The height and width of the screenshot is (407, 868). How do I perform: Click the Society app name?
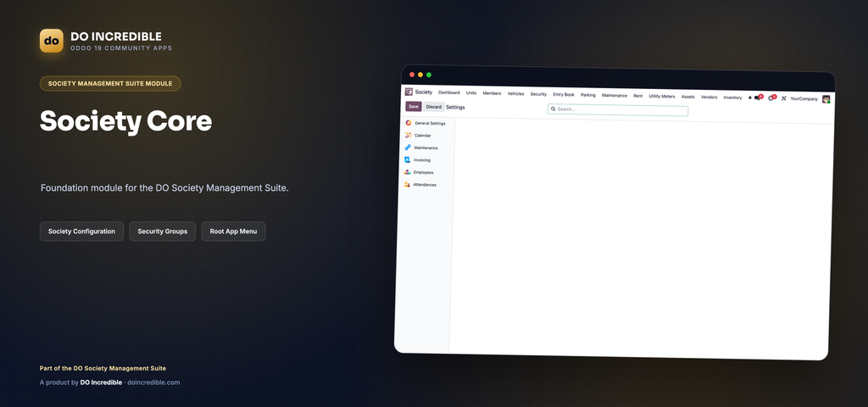click(x=424, y=92)
